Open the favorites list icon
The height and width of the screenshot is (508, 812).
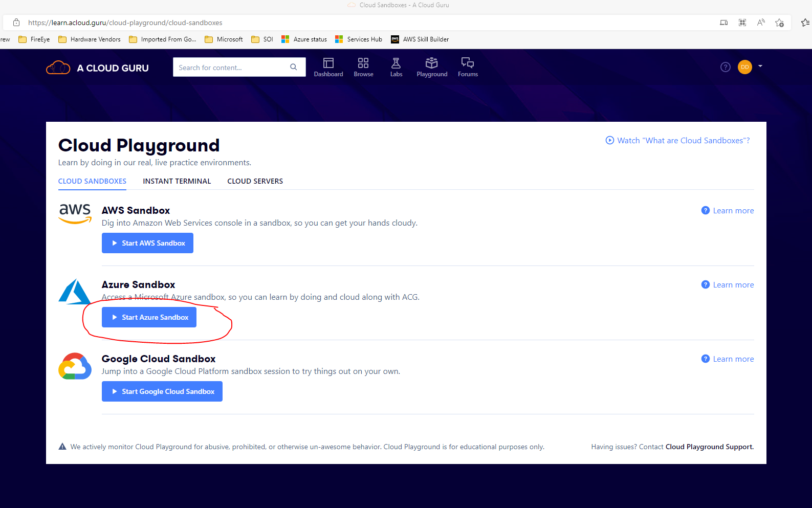pyautogui.click(x=805, y=23)
